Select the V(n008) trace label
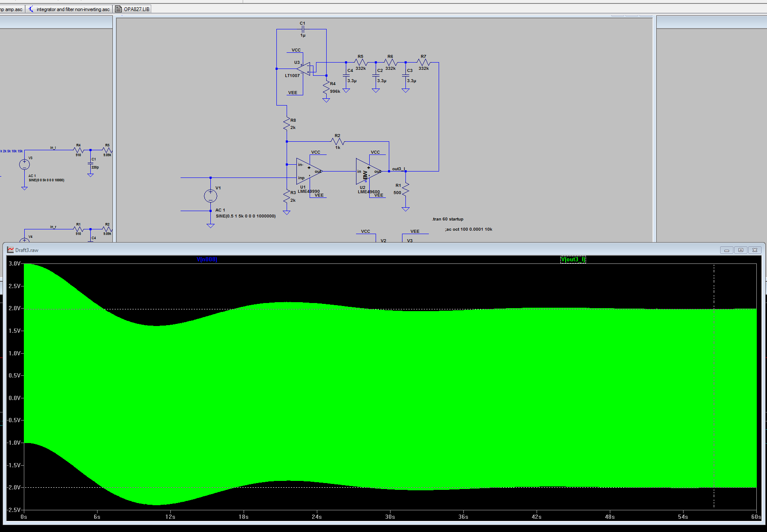This screenshot has width=767, height=532. tap(207, 259)
